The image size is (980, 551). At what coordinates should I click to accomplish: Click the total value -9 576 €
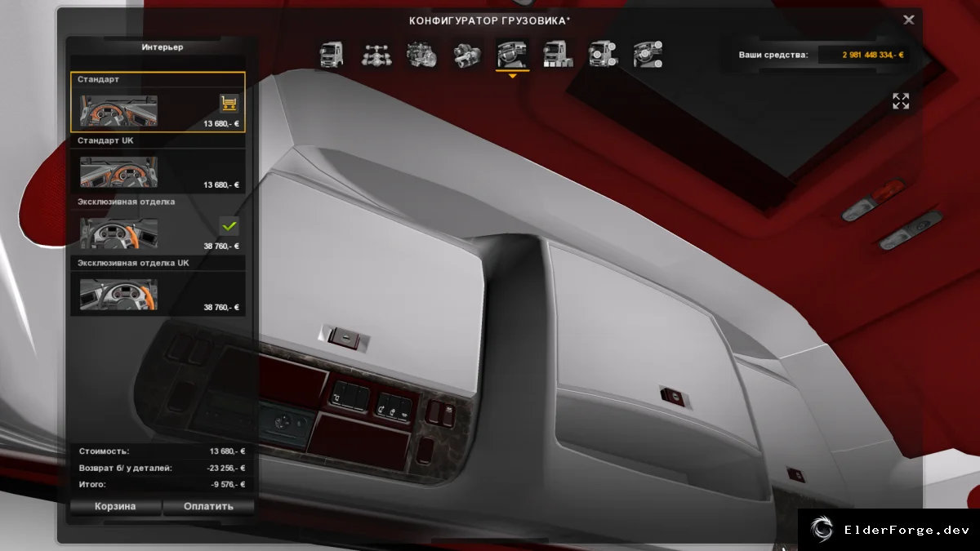pos(227,485)
